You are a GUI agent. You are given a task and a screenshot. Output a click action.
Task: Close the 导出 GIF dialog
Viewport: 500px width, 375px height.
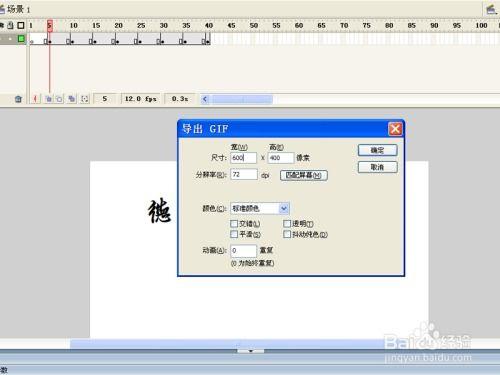click(x=395, y=129)
